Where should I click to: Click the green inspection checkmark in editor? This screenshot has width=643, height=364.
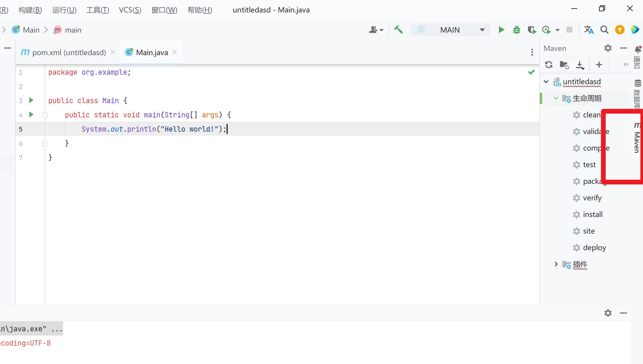pyautogui.click(x=532, y=72)
